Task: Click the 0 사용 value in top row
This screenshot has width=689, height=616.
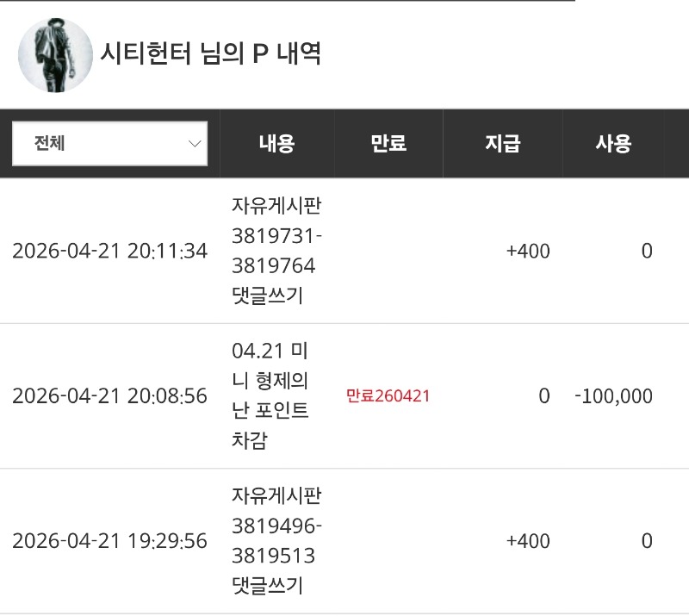Action: pos(647,251)
